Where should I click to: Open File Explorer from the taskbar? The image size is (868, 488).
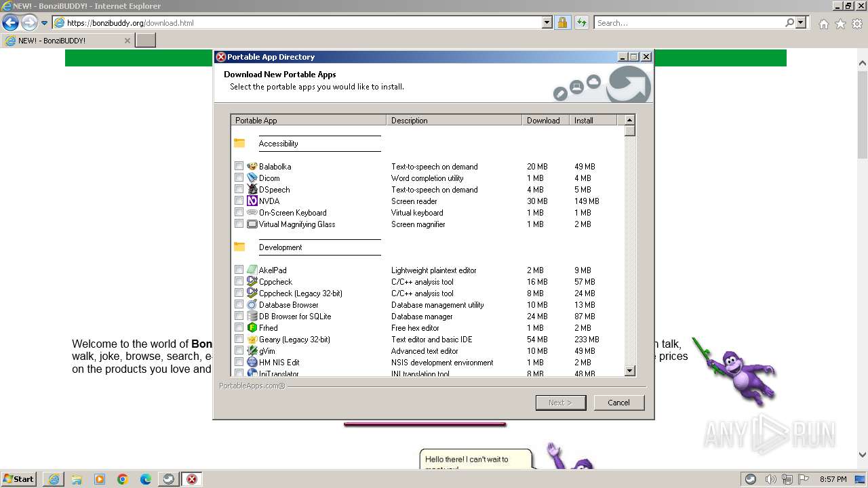click(77, 479)
